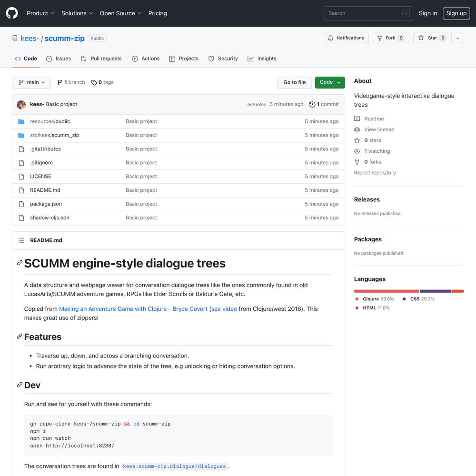Expand the Solutions menu
This screenshot has width=476, height=476.
[77, 13]
